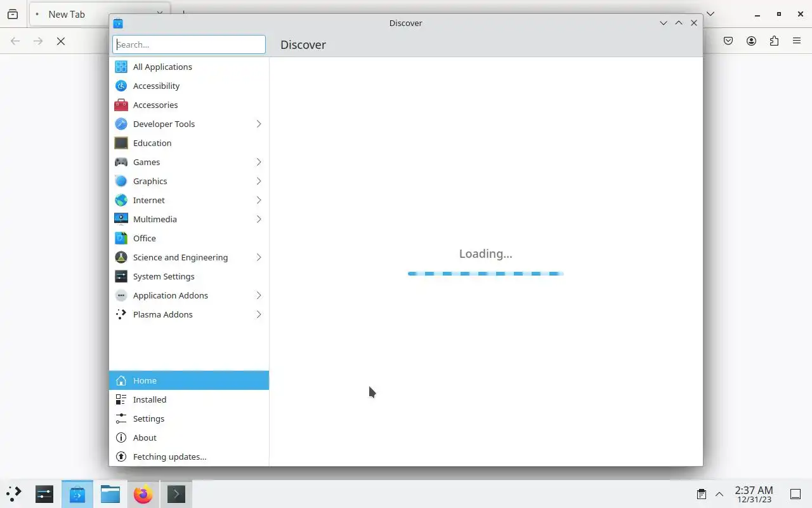This screenshot has height=508, width=812.
Task: Stop loading page in Firefox
Action: point(61,41)
